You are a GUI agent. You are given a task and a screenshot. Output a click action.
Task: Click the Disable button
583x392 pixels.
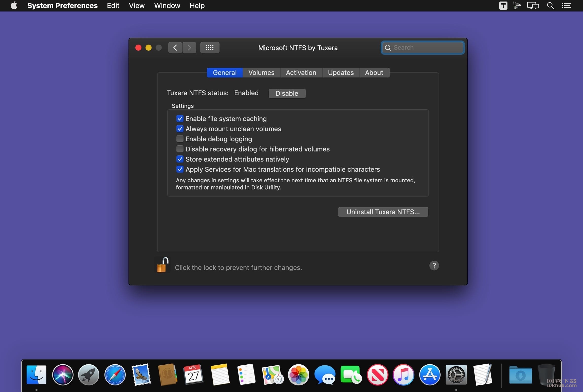[287, 93]
